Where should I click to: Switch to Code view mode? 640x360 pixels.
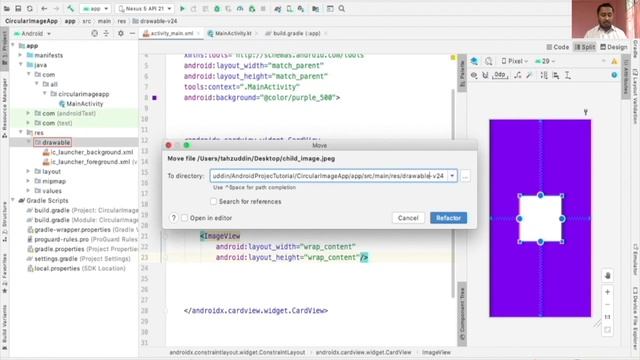[558, 47]
